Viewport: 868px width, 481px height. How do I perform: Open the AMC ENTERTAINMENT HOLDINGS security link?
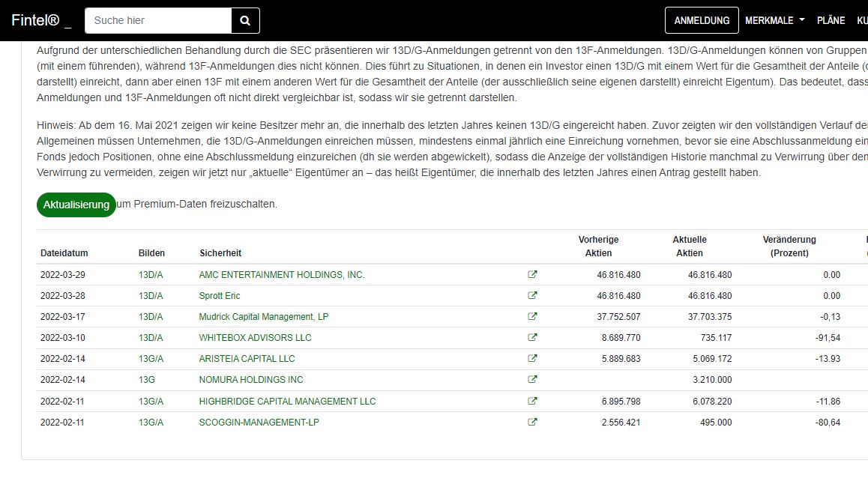point(281,275)
